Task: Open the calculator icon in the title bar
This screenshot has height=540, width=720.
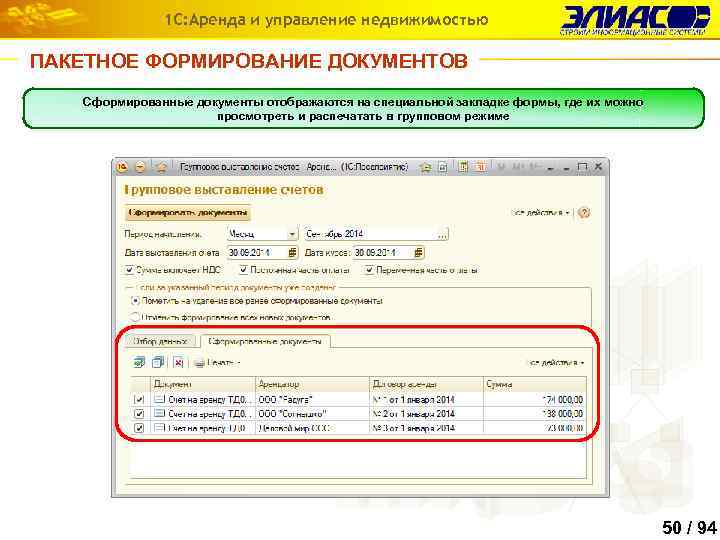Action: point(463,167)
